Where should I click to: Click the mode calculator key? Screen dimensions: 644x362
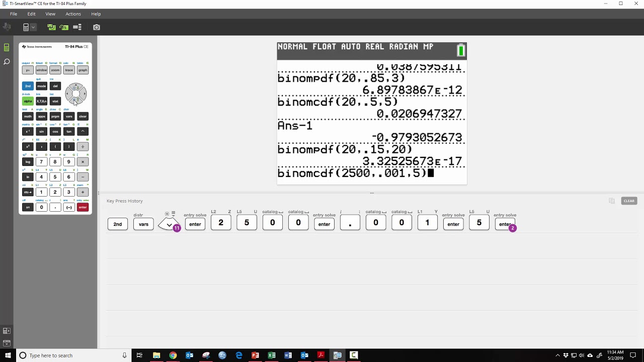[x=41, y=86]
